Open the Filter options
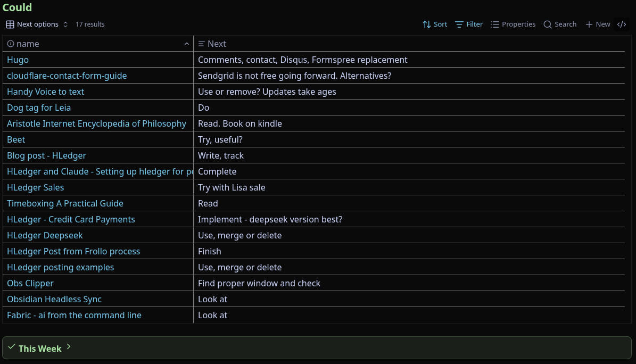Image resolution: width=636 pixels, height=364 pixels. [x=468, y=24]
